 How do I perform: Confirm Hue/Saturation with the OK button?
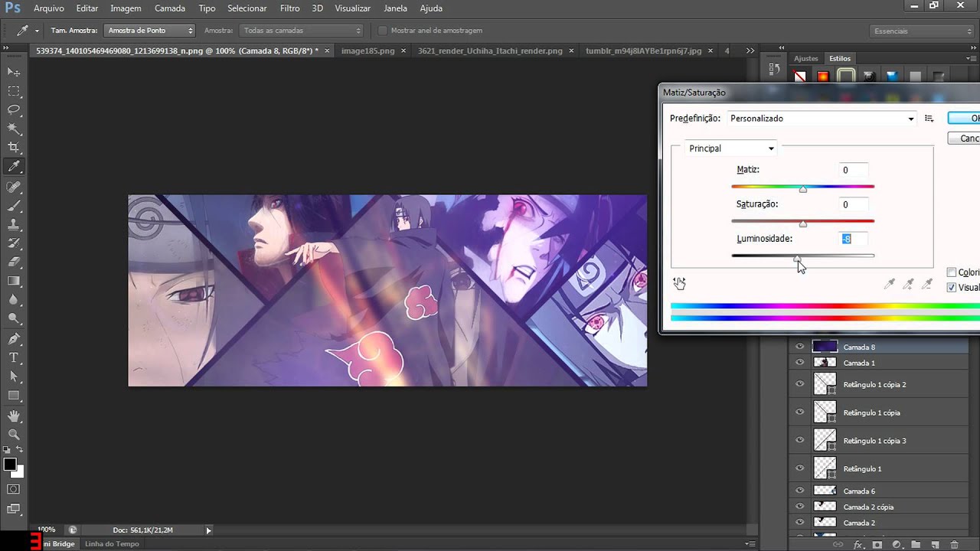[965, 119]
